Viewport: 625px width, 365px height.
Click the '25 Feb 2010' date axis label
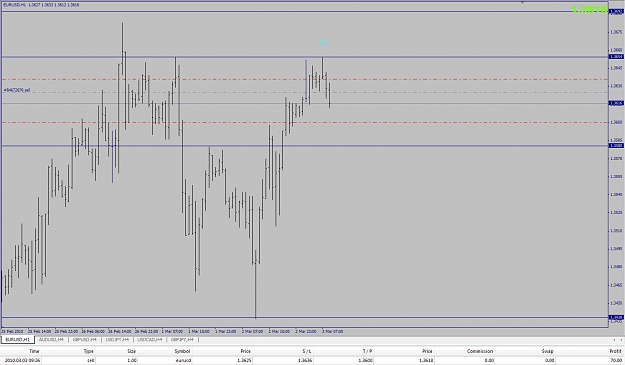12,331
